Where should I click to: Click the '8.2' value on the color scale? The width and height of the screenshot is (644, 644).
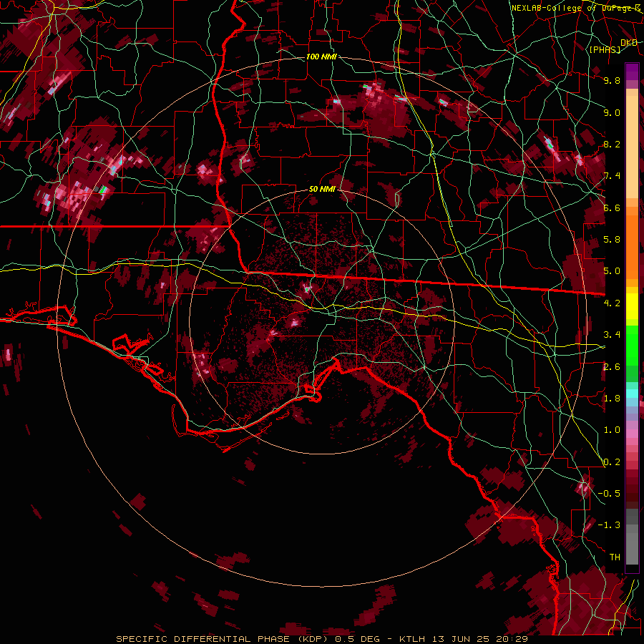[x=612, y=144]
